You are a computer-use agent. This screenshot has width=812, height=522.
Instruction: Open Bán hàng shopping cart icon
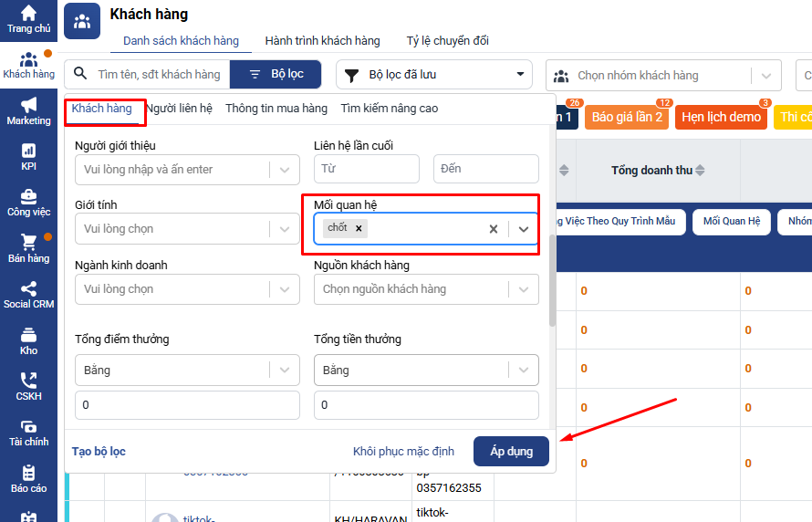tap(28, 242)
